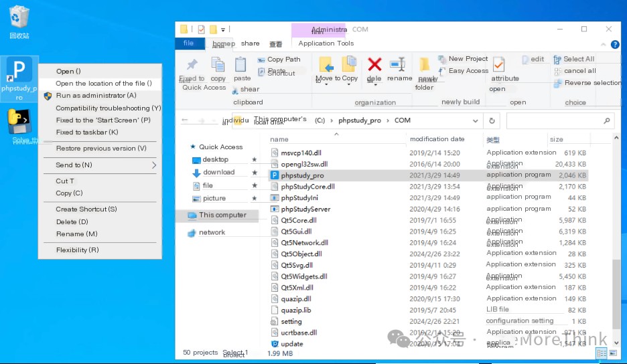Click the search magnifier icon
The image size is (627, 364).
607,120
